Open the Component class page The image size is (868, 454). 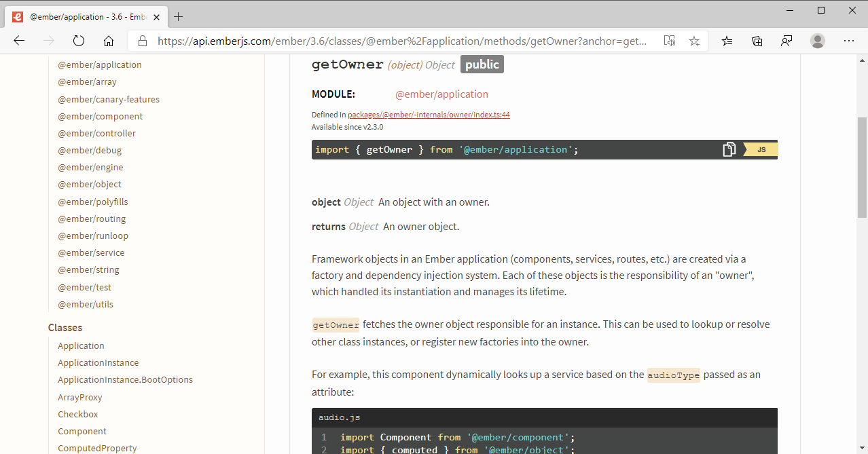tap(82, 431)
